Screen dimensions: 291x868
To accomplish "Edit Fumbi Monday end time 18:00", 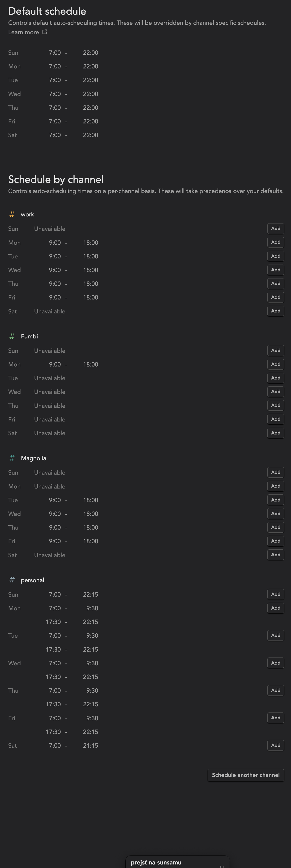I will click(90, 365).
